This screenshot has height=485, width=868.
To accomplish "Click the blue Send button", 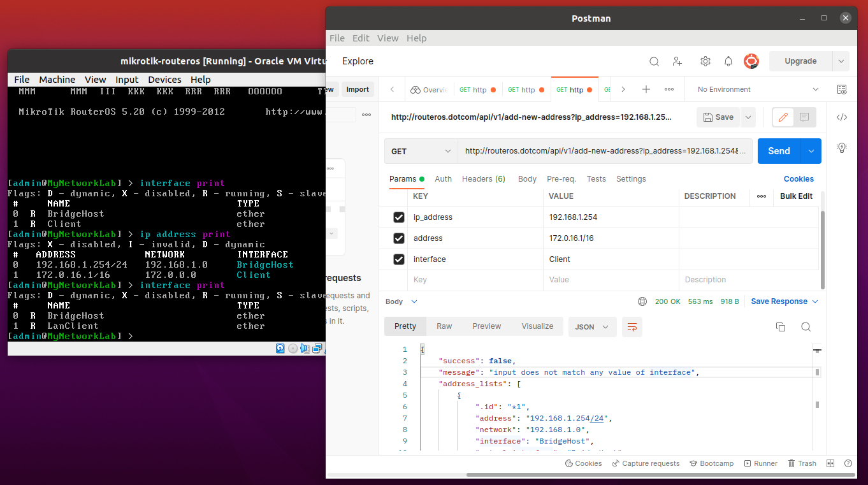I will pyautogui.click(x=779, y=151).
